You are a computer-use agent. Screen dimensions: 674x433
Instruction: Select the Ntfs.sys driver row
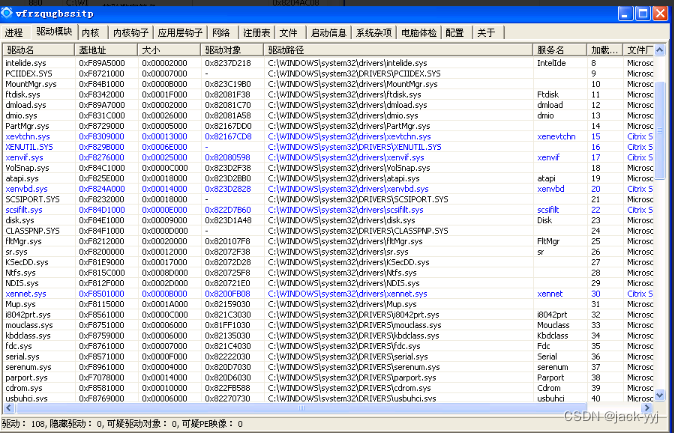tap(329, 273)
